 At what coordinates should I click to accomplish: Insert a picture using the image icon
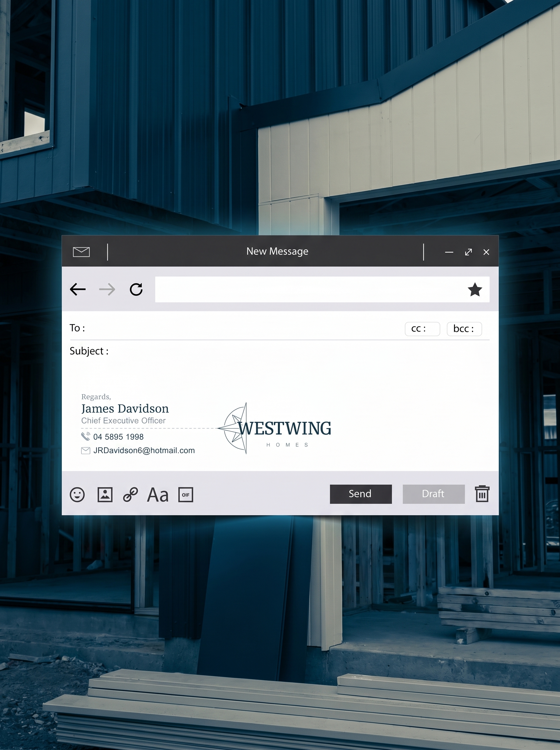pyautogui.click(x=105, y=495)
